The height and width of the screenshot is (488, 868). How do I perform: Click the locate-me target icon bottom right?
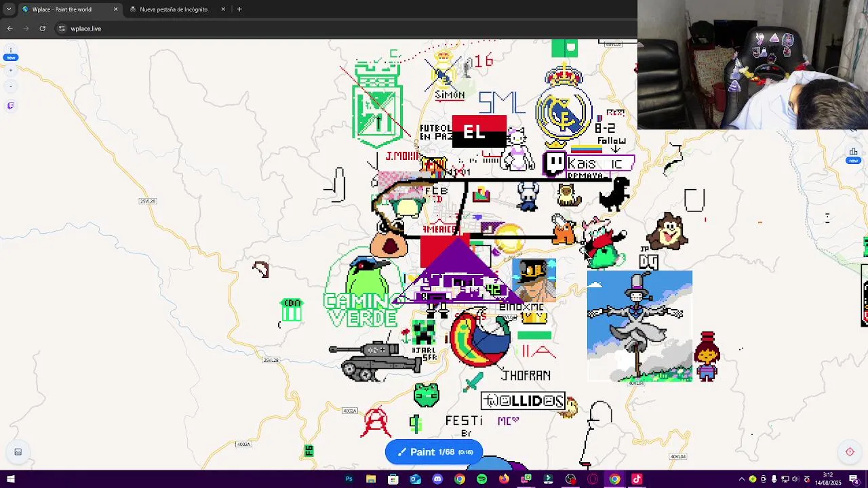coord(850,452)
